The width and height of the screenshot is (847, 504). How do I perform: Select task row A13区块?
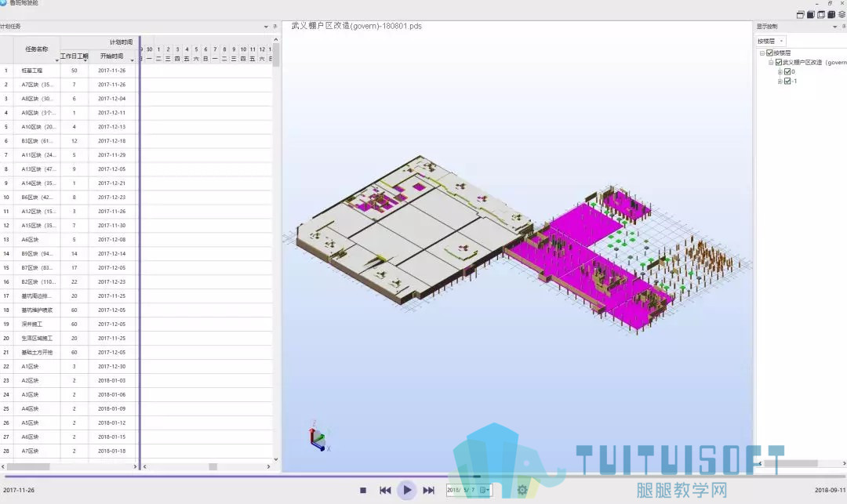pos(69,169)
